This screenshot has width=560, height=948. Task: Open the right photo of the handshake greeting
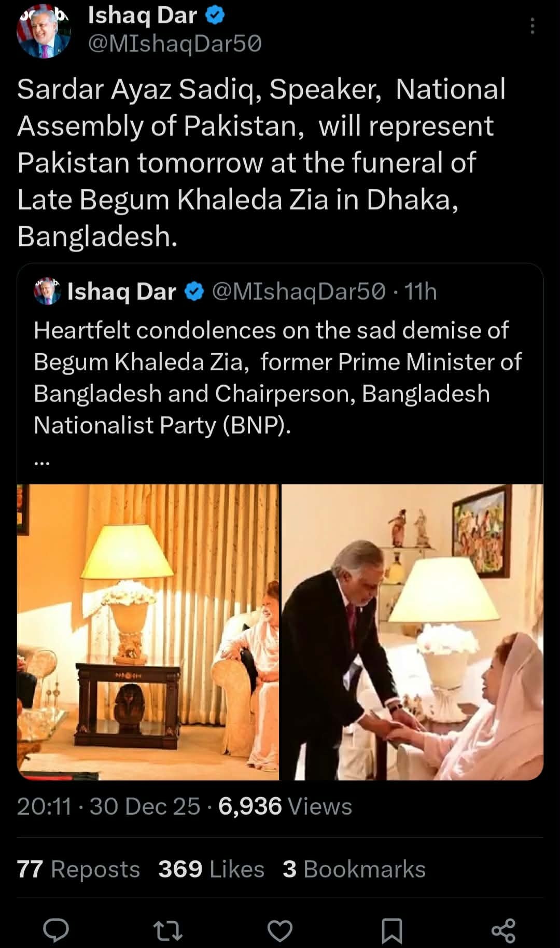pyautogui.click(x=412, y=632)
